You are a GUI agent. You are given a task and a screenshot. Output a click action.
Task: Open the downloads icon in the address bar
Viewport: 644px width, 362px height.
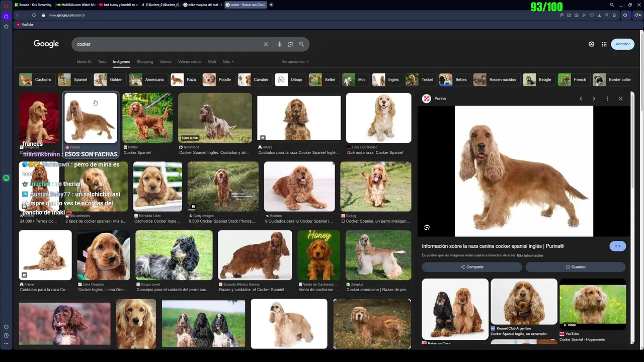(x=599, y=15)
